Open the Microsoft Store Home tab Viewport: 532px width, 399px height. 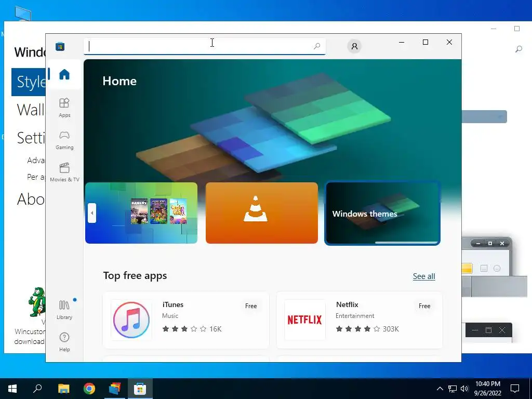[64, 74]
